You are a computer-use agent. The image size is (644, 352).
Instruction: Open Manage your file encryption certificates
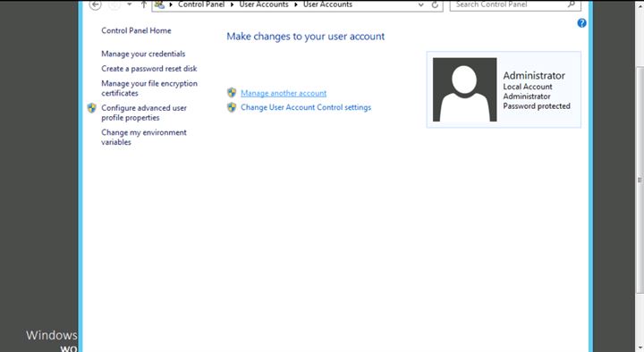[149, 88]
